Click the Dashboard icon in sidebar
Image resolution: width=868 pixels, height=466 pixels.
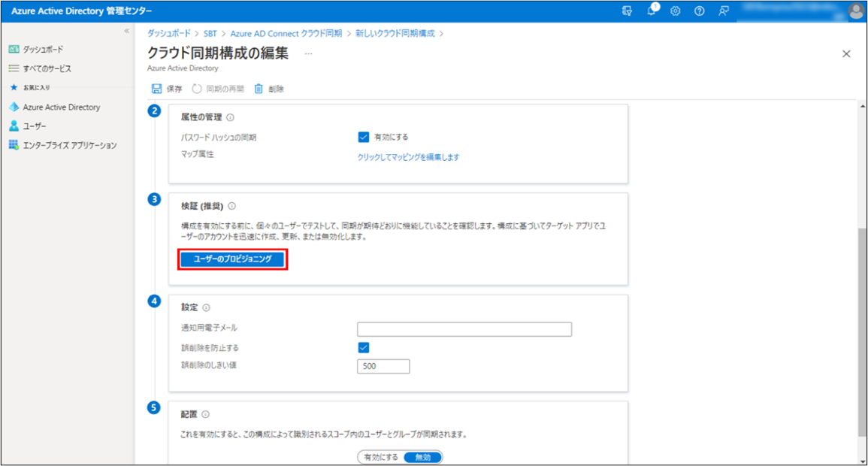point(14,50)
